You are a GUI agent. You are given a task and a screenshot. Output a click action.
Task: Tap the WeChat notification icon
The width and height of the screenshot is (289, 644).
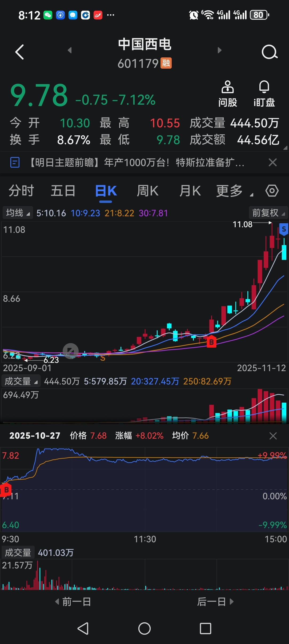[x=48, y=15]
